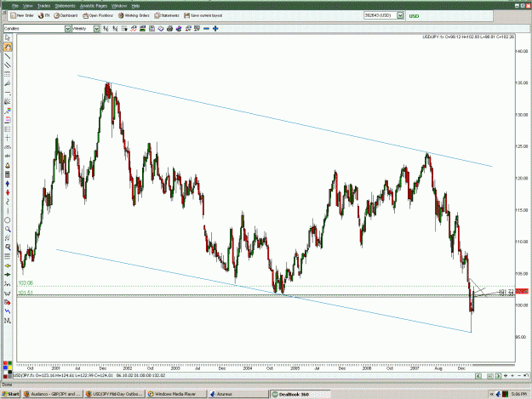532x399 pixels.
Task: Click the save chart disk icon
Action: 152,29
